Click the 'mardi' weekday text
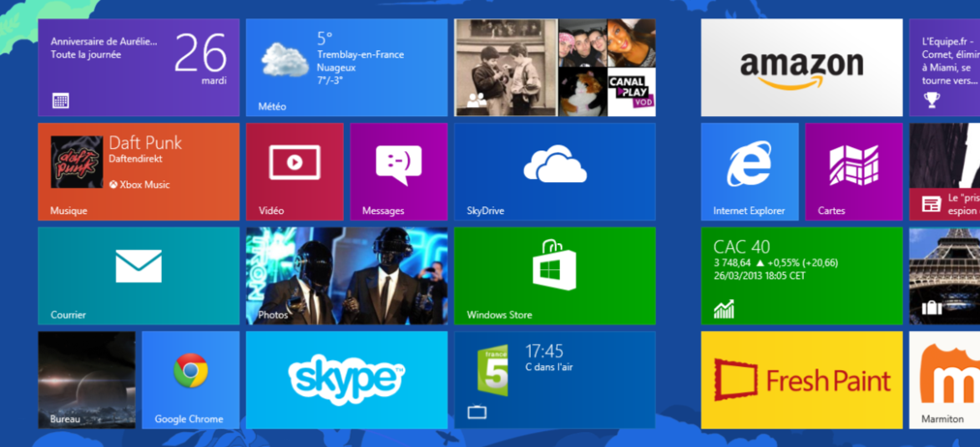The height and width of the screenshot is (447, 980). coord(214,81)
